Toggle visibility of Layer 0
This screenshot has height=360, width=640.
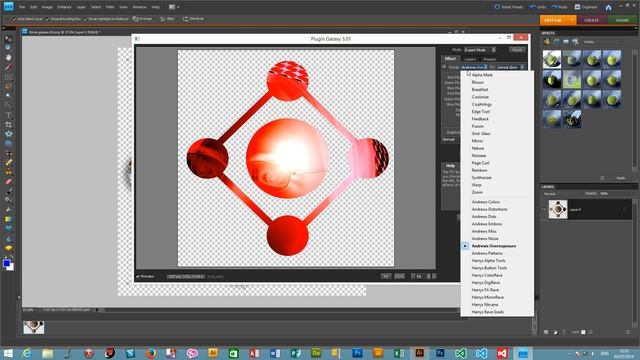point(544,209)
